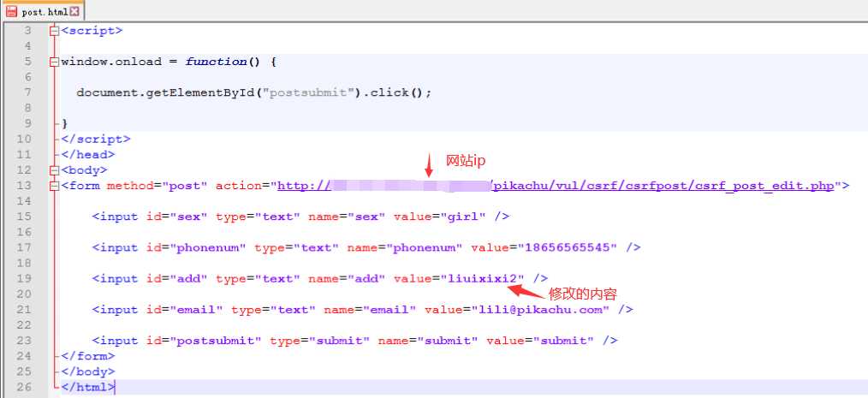Open the csrf_post_edit.php URL link in the form action

click(x=556, y=186)
